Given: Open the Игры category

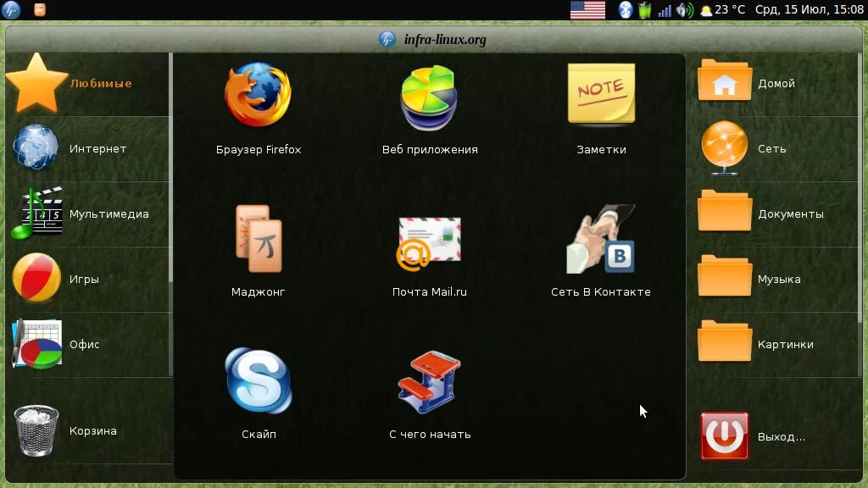Looking at the screenshot, I should [x=87, y=279].
